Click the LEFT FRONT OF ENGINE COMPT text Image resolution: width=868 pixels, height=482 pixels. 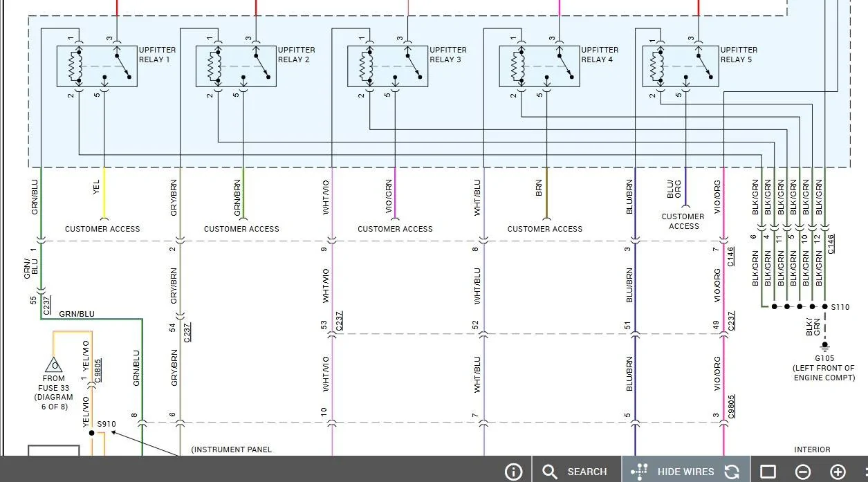(x=824, y=373)
